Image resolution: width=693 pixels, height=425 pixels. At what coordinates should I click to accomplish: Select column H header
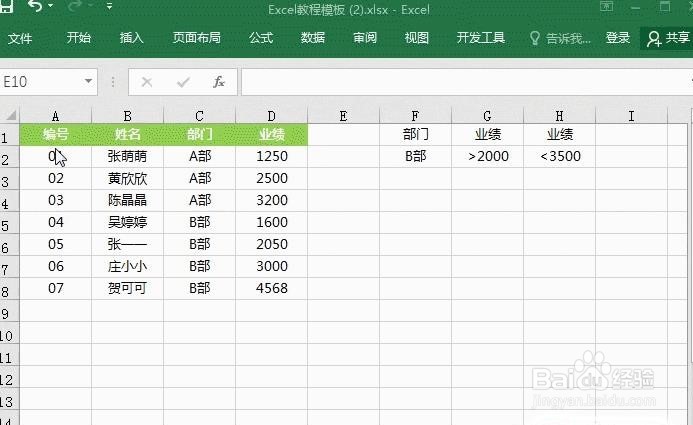tap(560, 116)
